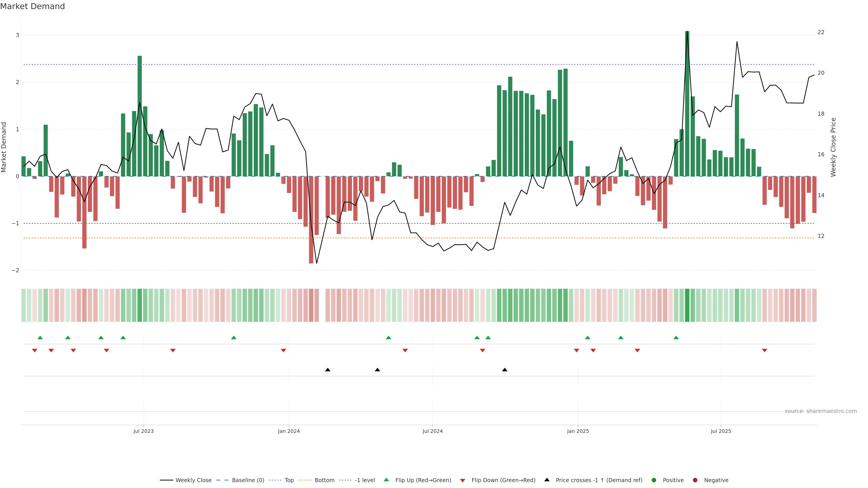The width and height of the screenshot is (868, 488).
Task: Click the Jan 2025 x-axis label
Action: tap(578, 431)
